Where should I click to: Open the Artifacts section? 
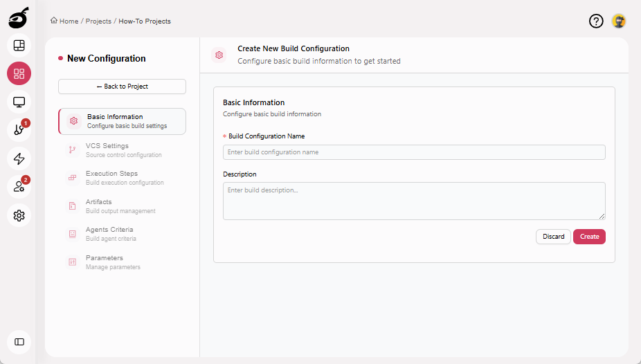(123, 206)
